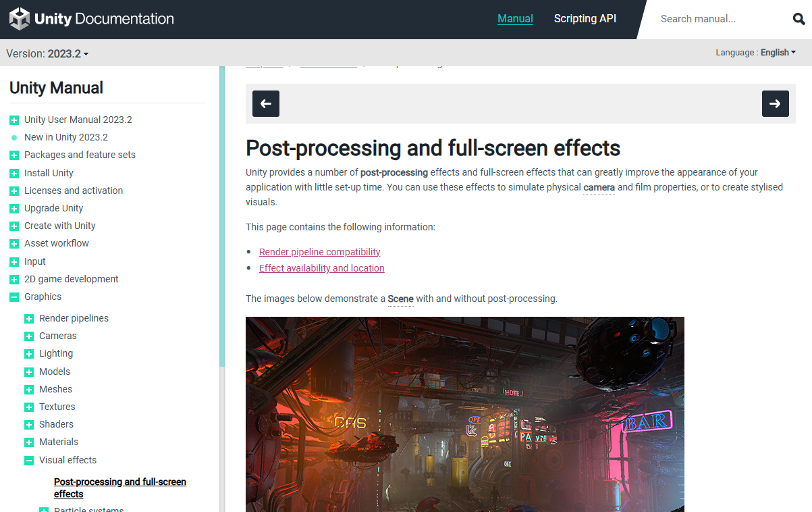Switch to the Manual tab
The width and height of the screenshot is (812, 512).
[x=515, y=19]
